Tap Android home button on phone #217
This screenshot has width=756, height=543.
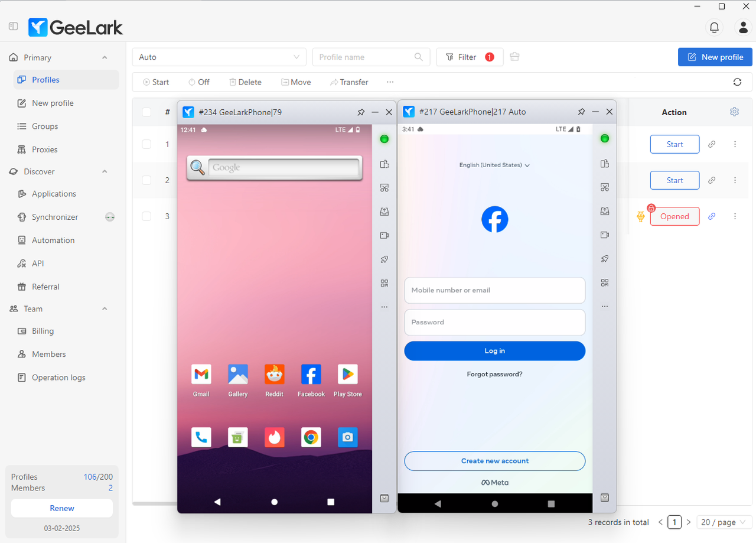tap(495, 504)
